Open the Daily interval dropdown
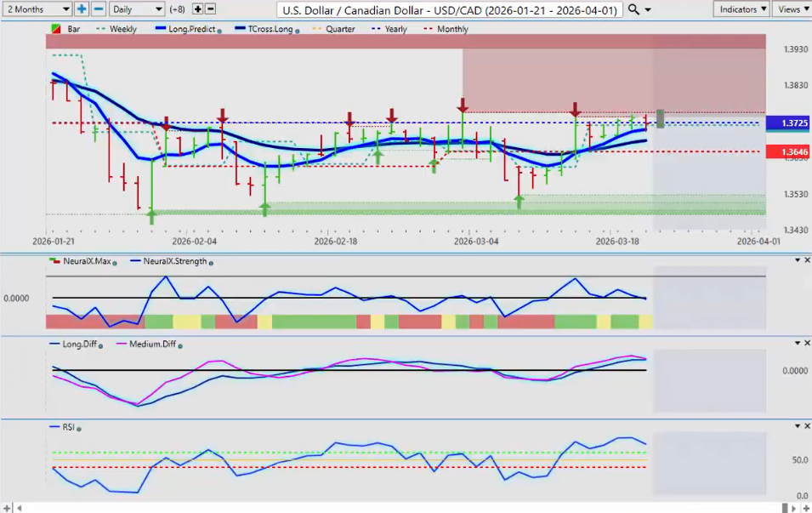 pos(136,9)
